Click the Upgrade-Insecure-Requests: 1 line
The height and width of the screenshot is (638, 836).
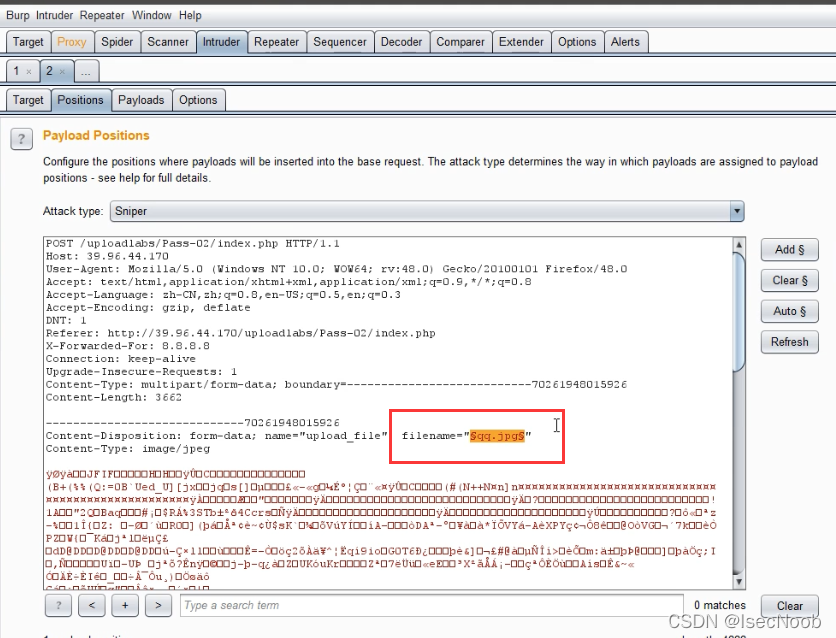coord(141,372)
